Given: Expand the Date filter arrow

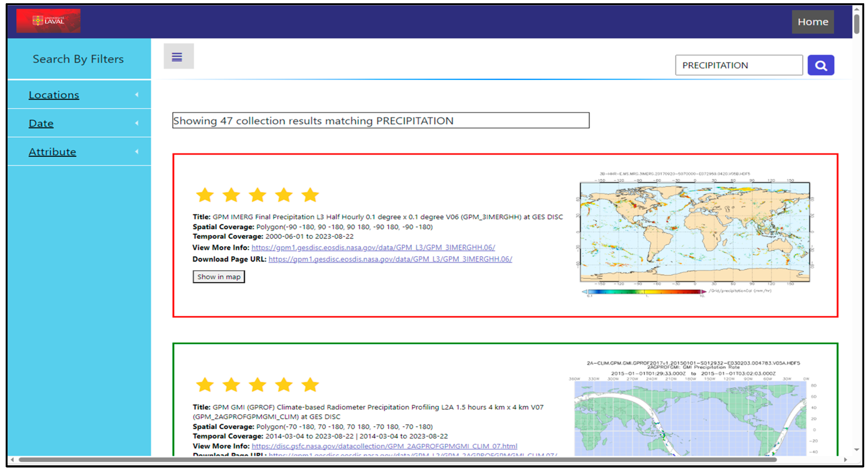Looking at the screenshot, I should coord(137,123).
